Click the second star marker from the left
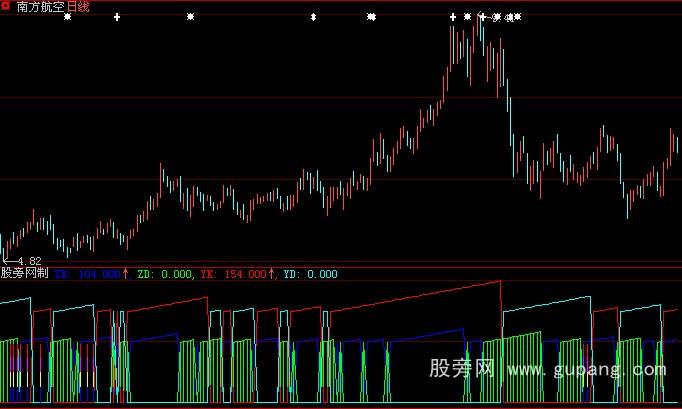Viewport: 682px width, 409px height. (x=191, y=17)
